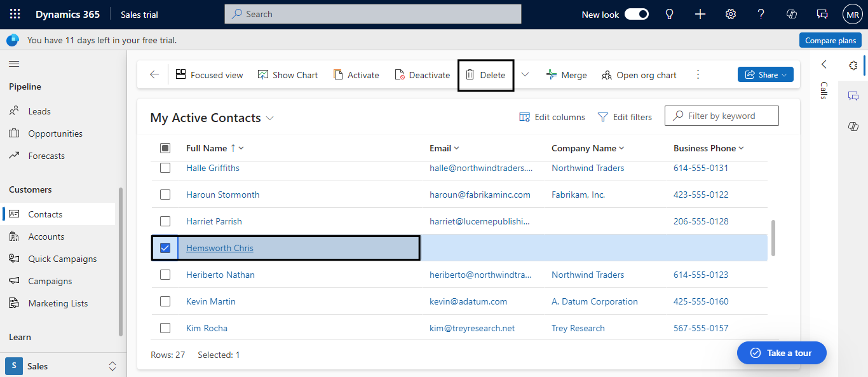
Task: Click the plus quick create icon
Action: [x=700, y=14]
